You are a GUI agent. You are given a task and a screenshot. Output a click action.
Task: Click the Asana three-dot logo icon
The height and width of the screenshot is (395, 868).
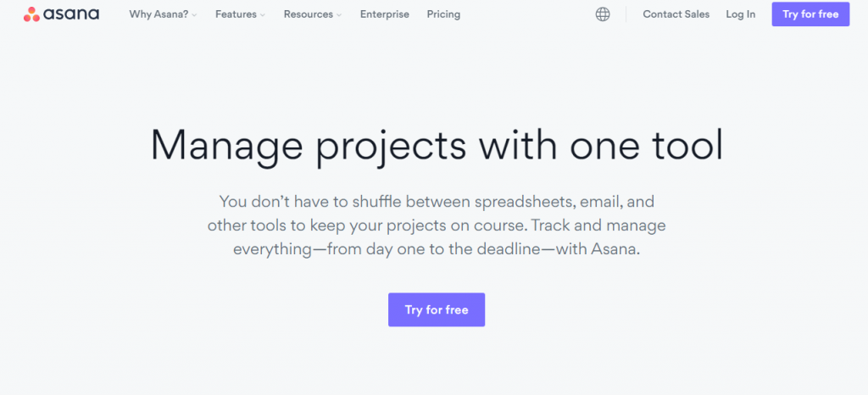pyautogui.click(x=31, y=14)
